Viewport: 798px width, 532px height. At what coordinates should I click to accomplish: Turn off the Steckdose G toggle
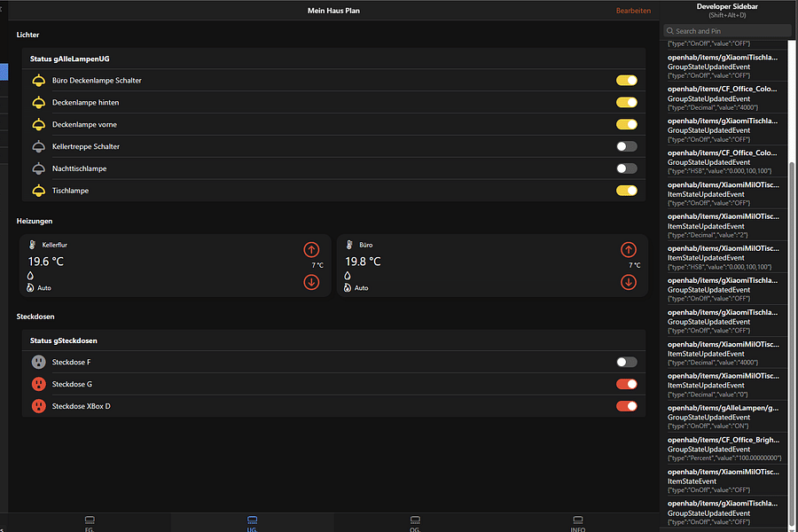pyautogui.click(x=627, y=383)
